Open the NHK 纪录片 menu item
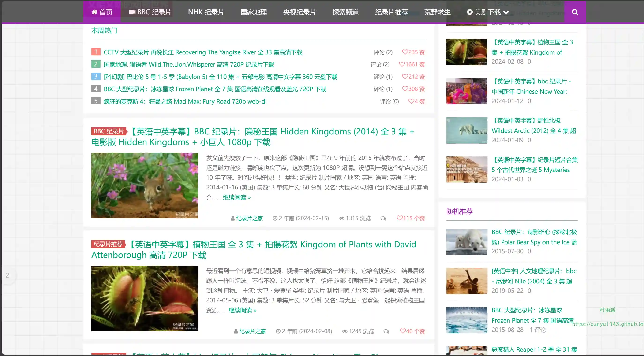This screenshot has height=356, width=644. tap(206, 12)
